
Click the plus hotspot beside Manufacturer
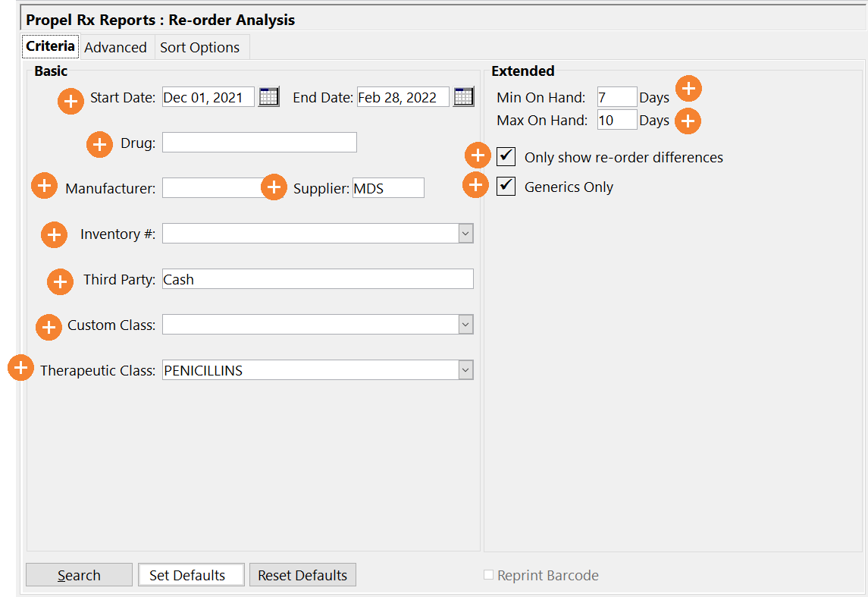[44, 186]
